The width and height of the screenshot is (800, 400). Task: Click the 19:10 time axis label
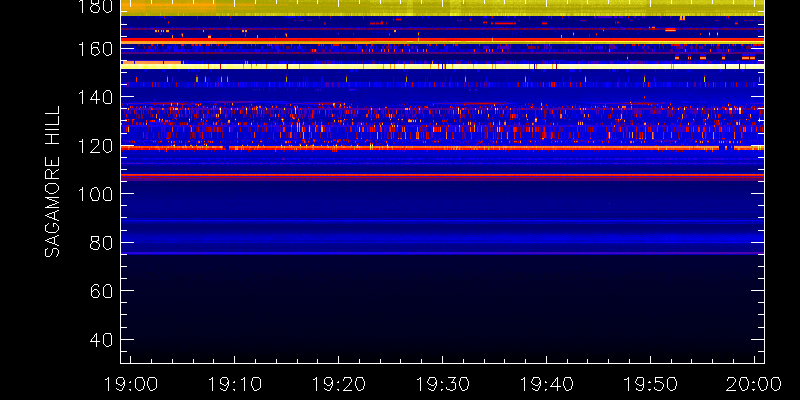(x=234, y=383)
